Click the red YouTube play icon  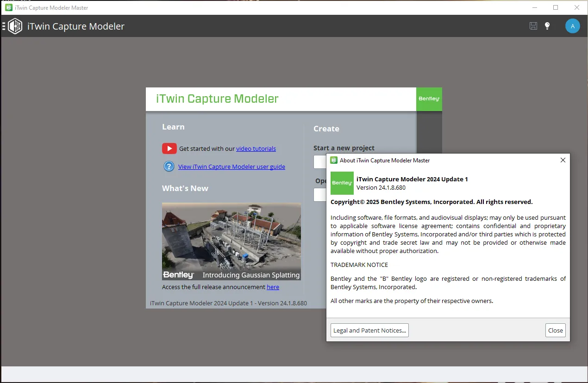(x=169, y=148)
